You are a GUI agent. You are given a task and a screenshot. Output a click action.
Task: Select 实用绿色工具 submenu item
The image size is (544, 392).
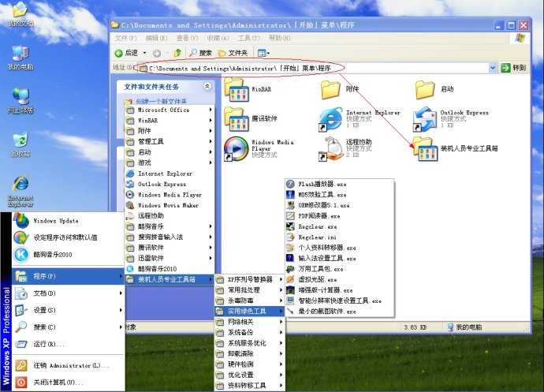tap(249, 311)
